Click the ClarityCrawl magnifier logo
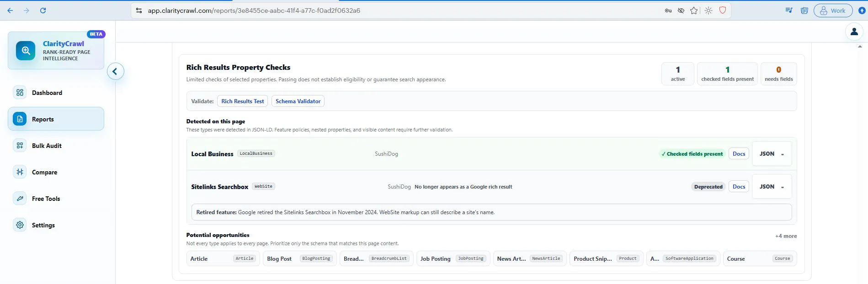 coord(26,51)
